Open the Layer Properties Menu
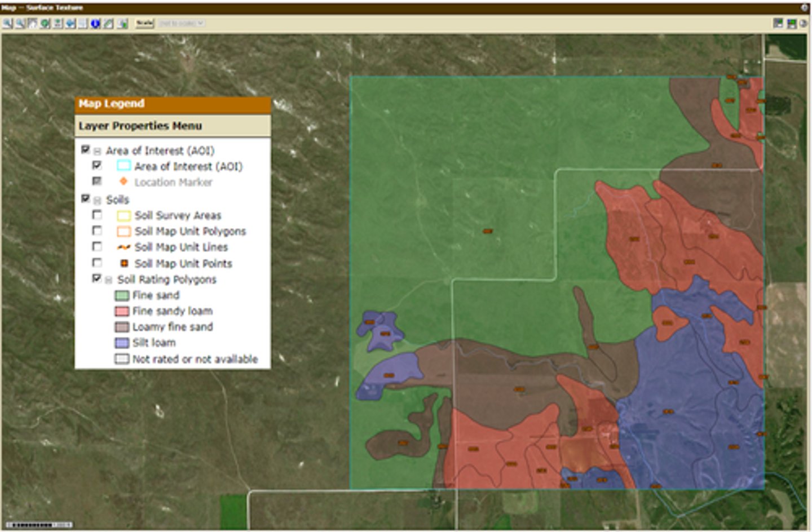Viewport: 812px width, 532px height. (173, 126)
